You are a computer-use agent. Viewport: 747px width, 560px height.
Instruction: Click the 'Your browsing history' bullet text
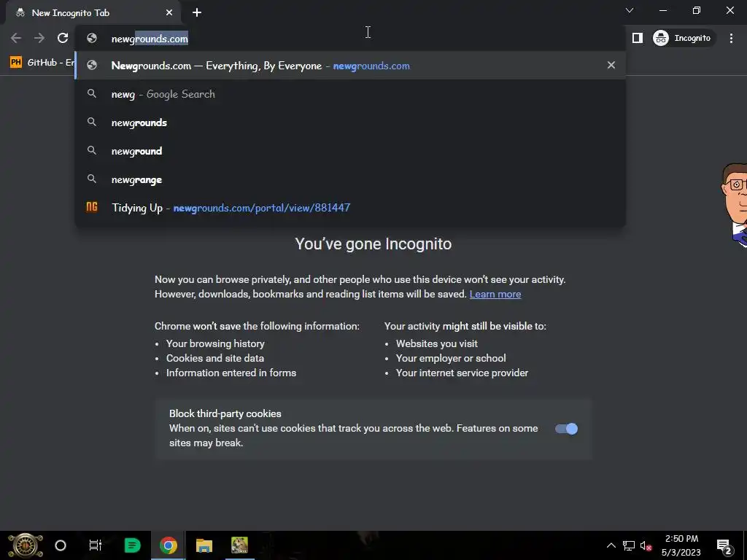pos(215,344)
